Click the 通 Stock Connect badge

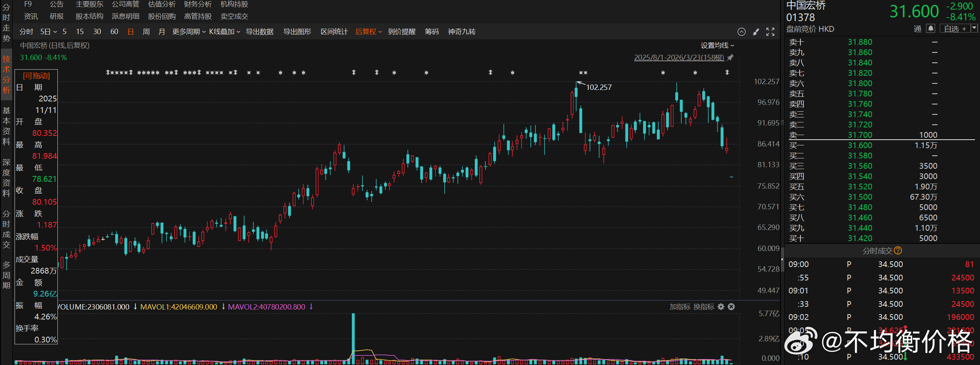point(918,29)
